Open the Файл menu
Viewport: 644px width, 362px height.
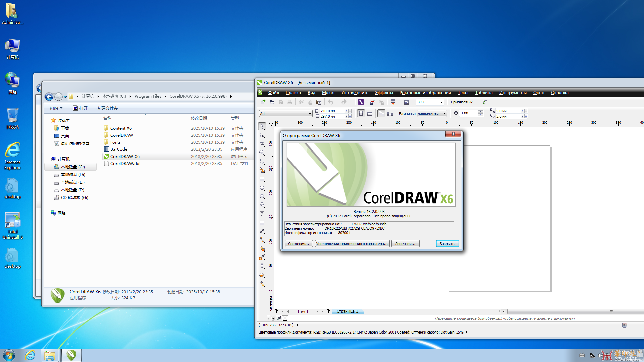[x=274, y=93]
